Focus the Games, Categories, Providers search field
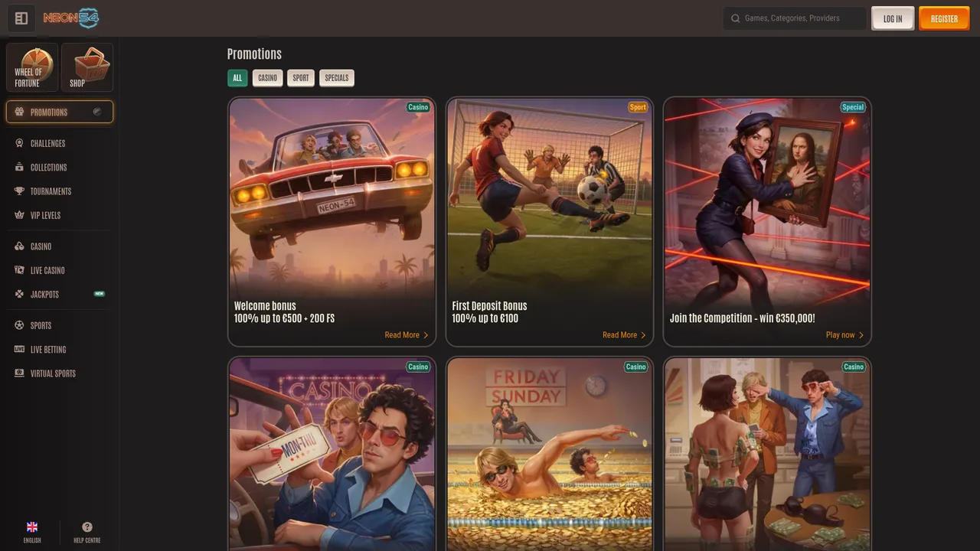The image size is (980, 551). 795,18
